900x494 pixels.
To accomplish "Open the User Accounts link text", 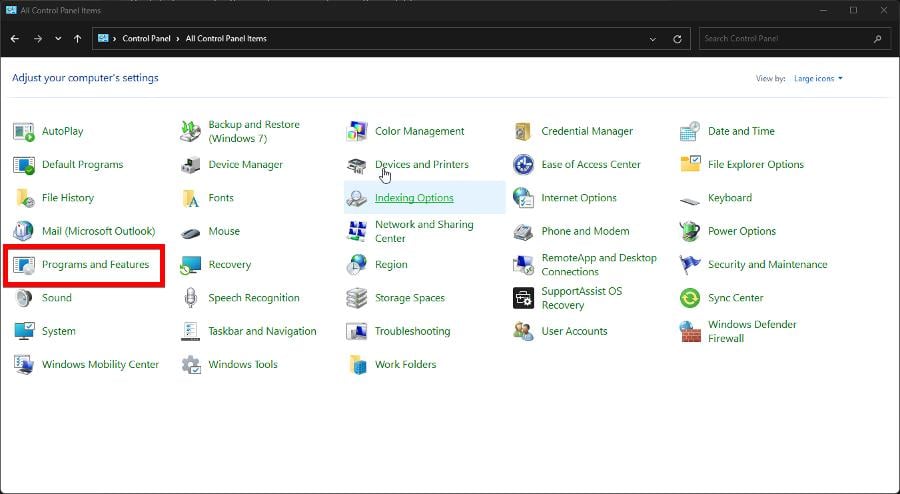I will tap(574, 331).
